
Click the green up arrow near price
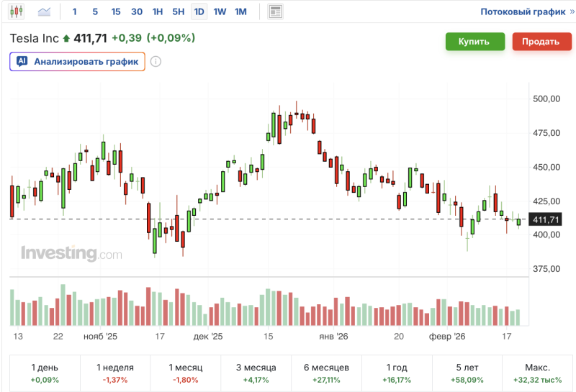[67, 38]
